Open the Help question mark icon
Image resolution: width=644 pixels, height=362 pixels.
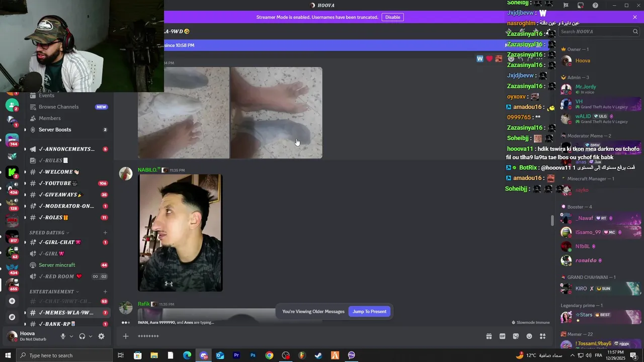click(x=595, y=6)
